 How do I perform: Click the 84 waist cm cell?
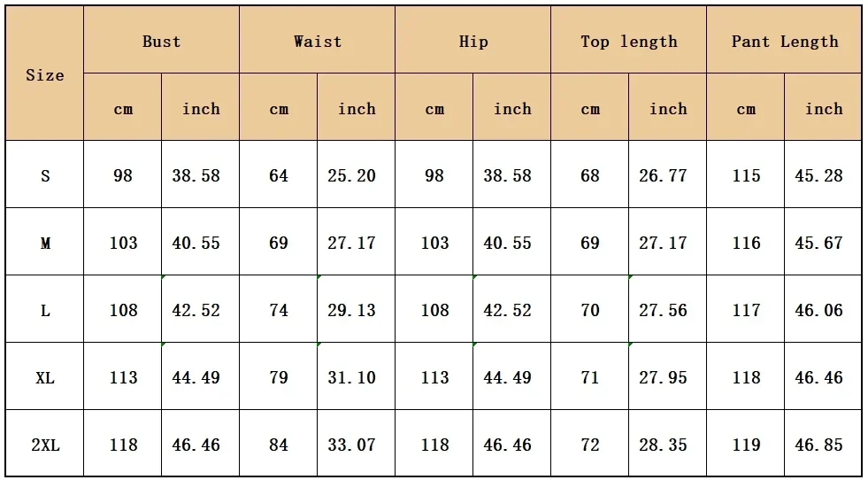pyautogui.click(x=279, y=444)
